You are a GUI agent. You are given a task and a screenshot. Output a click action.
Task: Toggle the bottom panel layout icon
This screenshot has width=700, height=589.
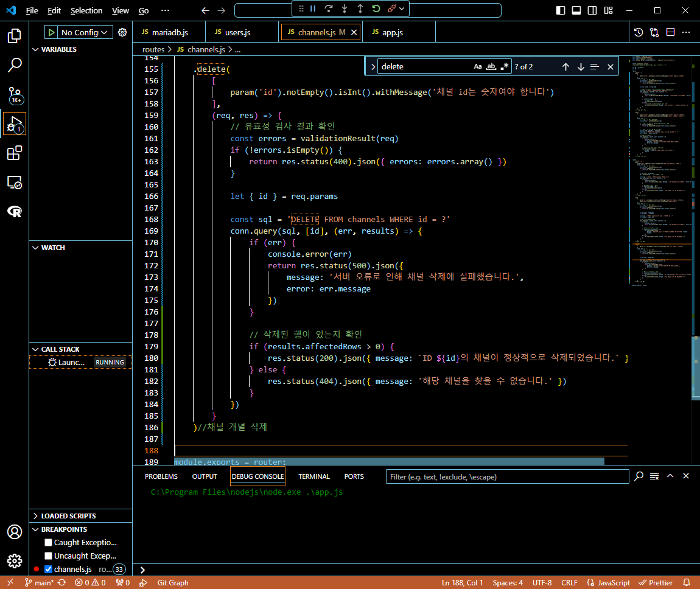(x=576, y=10)
